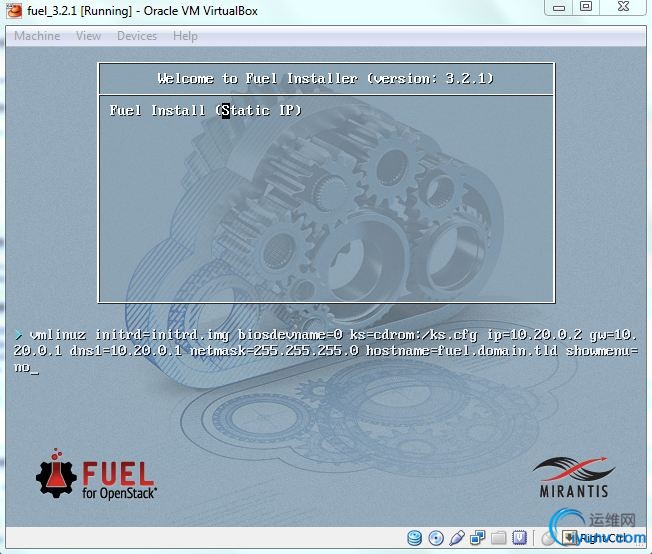Click the virtualization CPU chip icon

(519, 538)
